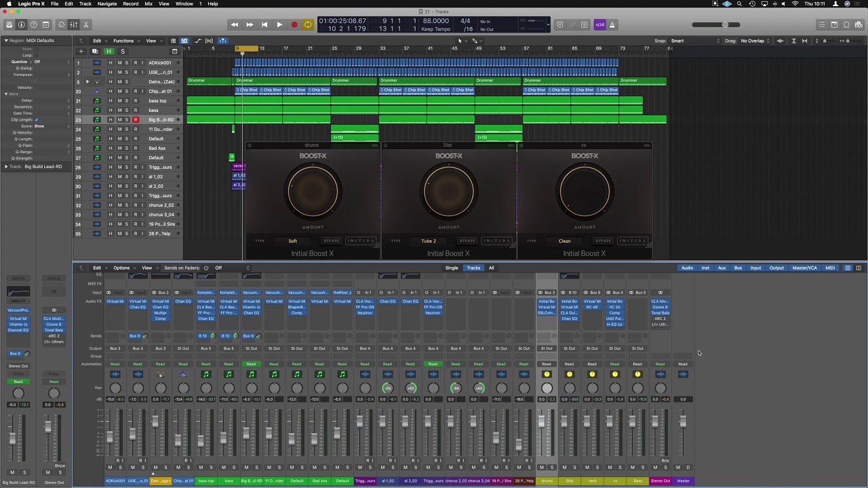Mute the ADKick001 track in header
Screen dimensions: 868x488
[x=119, y=63]
